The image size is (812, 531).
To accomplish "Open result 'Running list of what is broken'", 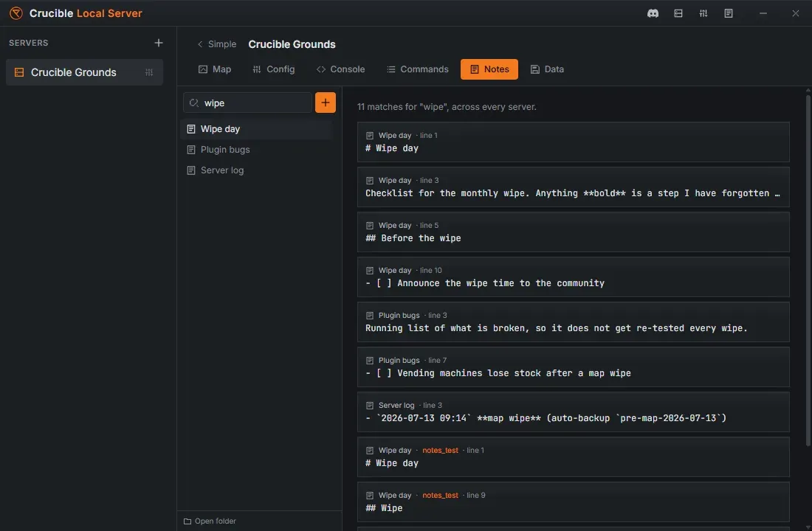I will [574, 322].
